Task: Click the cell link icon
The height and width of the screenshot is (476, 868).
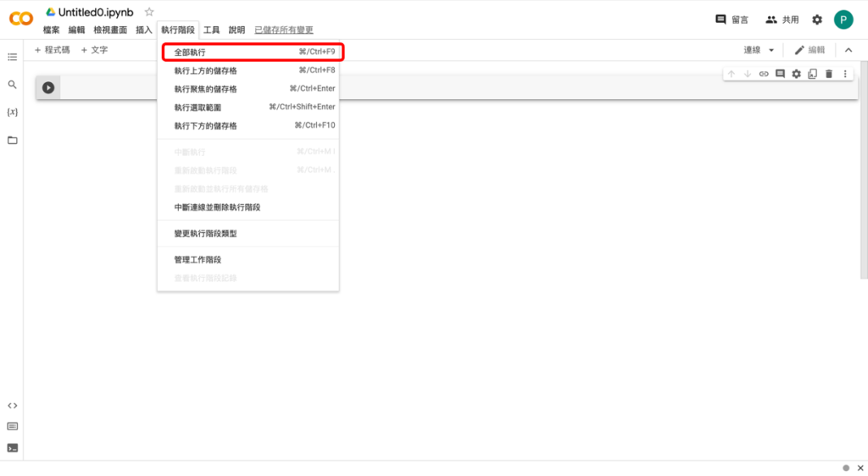Action: point(764,75)
